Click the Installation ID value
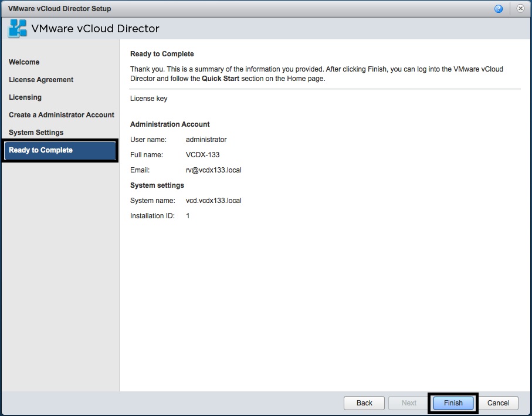 click(188, 215)
